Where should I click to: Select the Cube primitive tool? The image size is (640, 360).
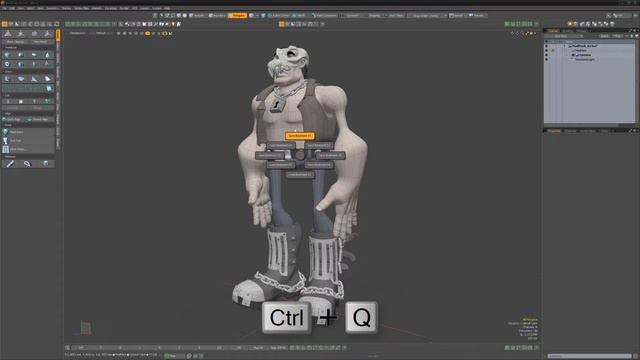point(8,55)
